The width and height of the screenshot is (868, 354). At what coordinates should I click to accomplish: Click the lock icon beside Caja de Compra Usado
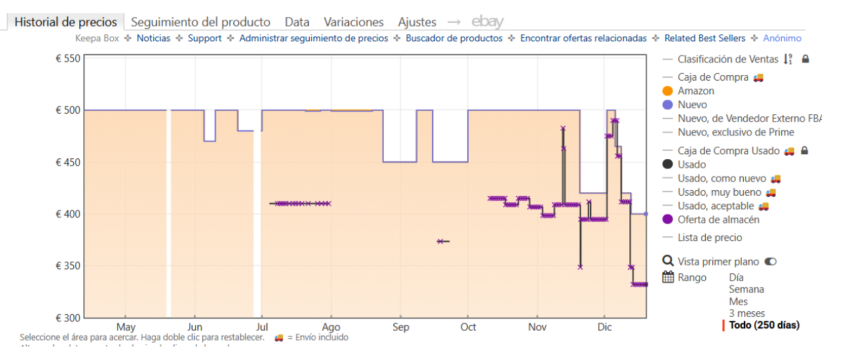coord(805,151)
